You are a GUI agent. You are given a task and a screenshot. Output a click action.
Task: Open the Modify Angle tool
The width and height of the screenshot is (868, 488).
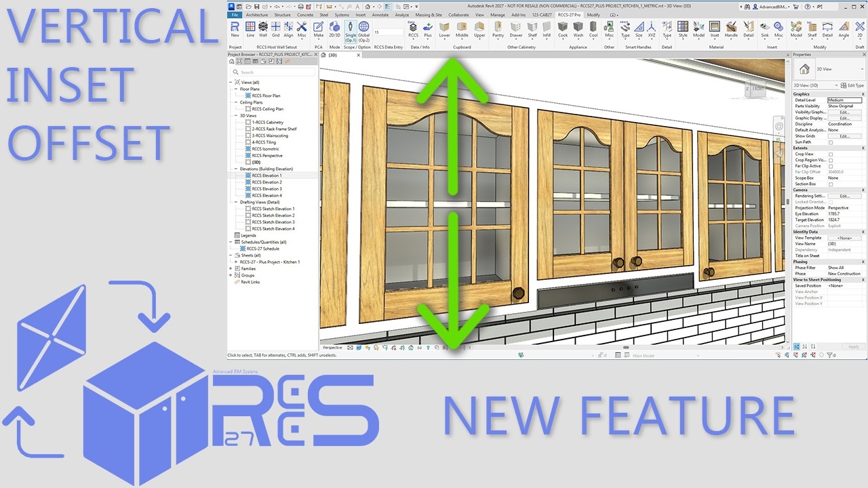click(x=844, y=29)
